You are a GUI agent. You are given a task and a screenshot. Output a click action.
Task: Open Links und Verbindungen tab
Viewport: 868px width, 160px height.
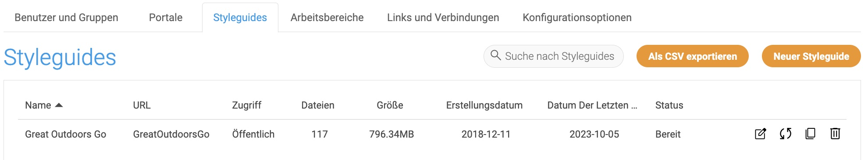443,18
